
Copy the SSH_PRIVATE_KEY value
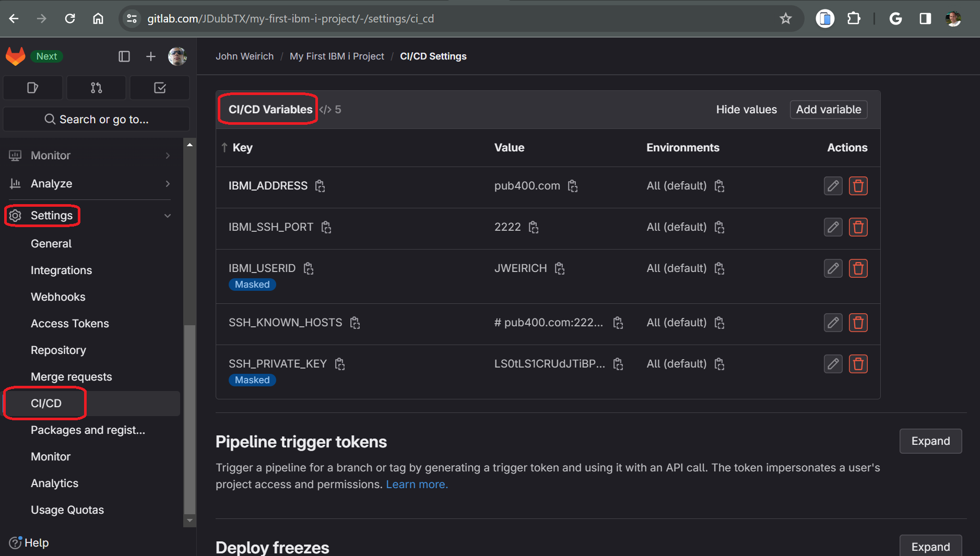[x=618, y=364]
